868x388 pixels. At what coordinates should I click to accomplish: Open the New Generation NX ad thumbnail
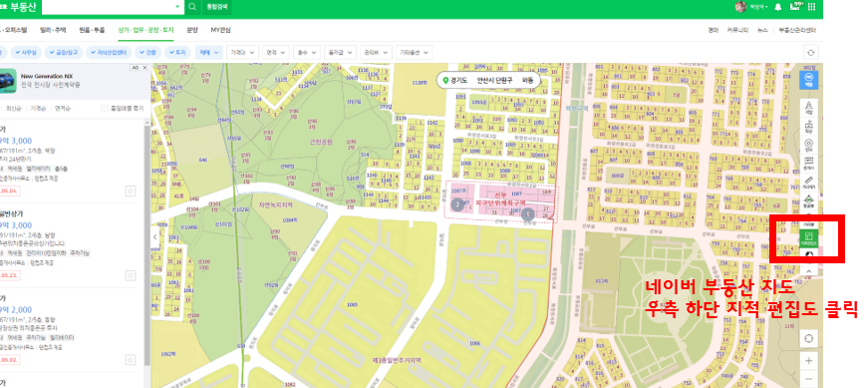(8, 80)
